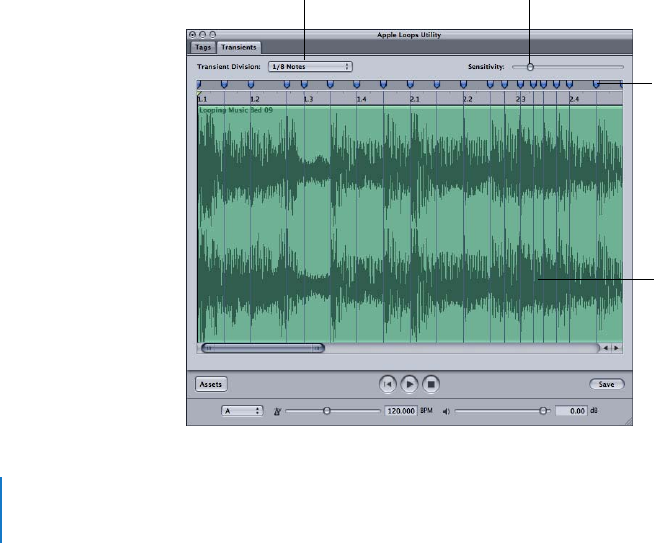Adjust the tempo slider handle

click(327, 411)
